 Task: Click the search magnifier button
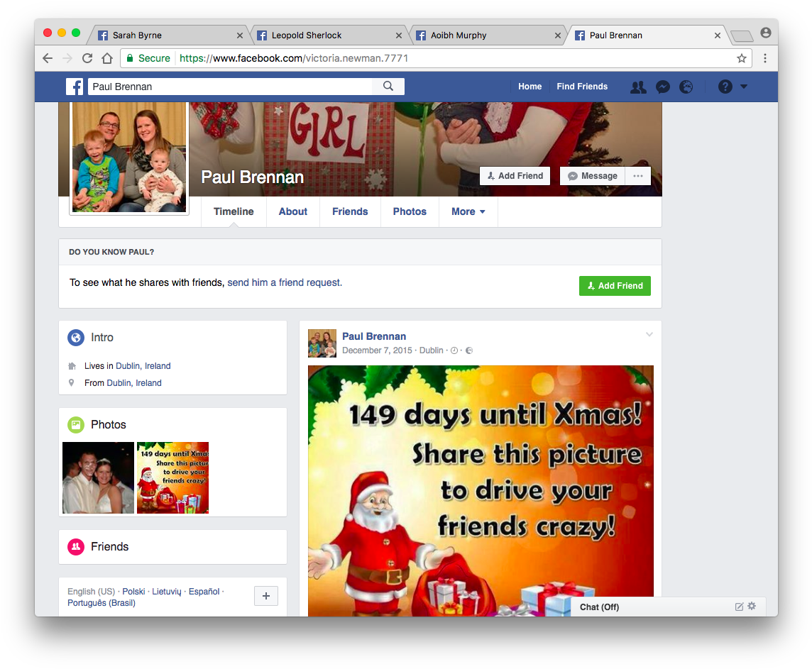388,87
